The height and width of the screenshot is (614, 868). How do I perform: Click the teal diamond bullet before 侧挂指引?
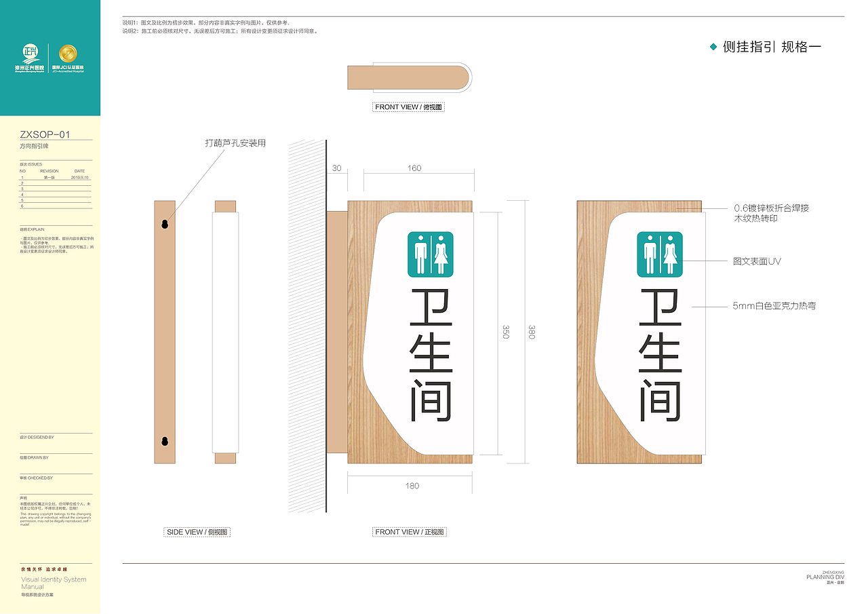(713, 47)
